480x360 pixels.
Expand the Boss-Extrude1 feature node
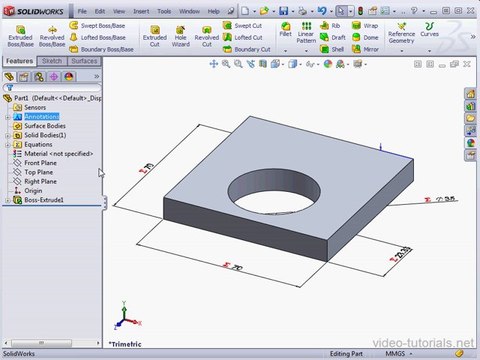[x=7, y=200]
